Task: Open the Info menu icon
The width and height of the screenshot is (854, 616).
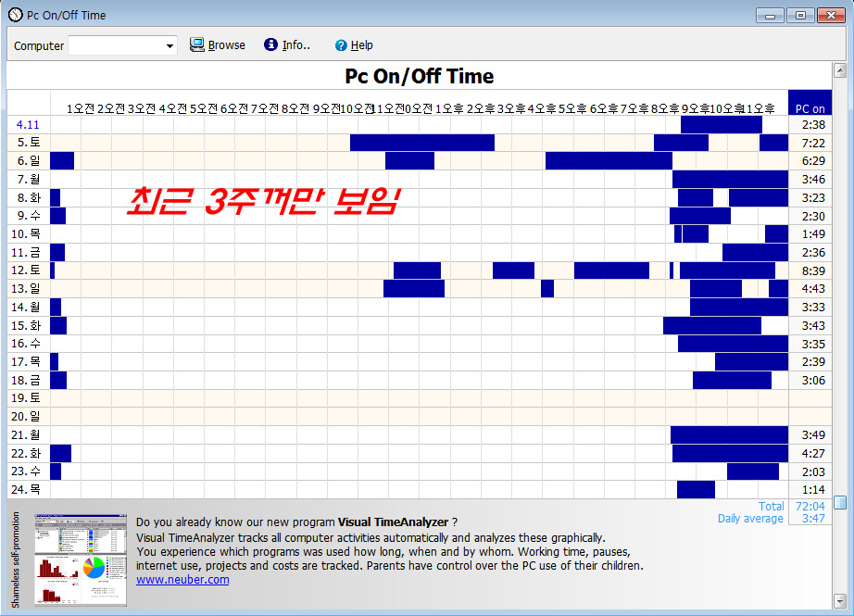Action: tap(270, 44)
